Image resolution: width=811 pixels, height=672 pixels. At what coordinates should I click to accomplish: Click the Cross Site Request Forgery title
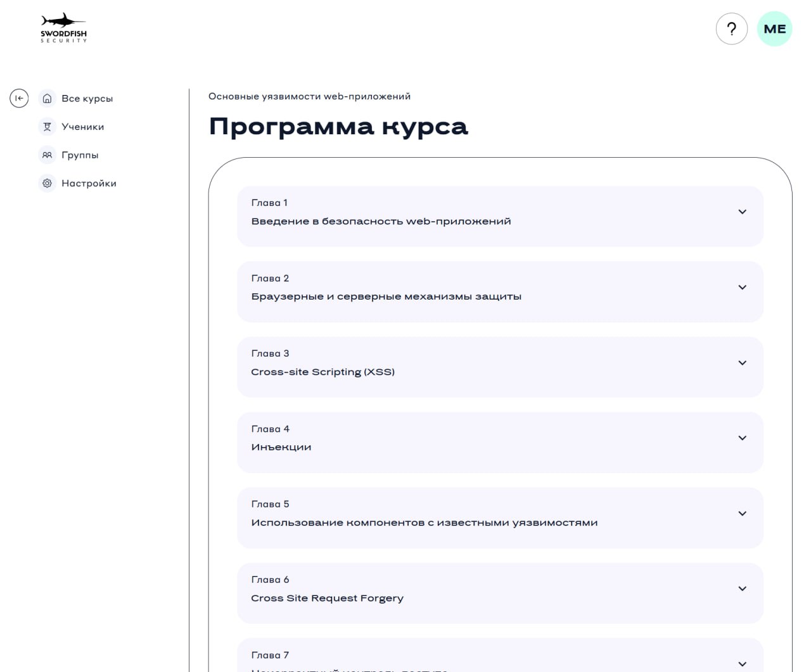(327, 598)
